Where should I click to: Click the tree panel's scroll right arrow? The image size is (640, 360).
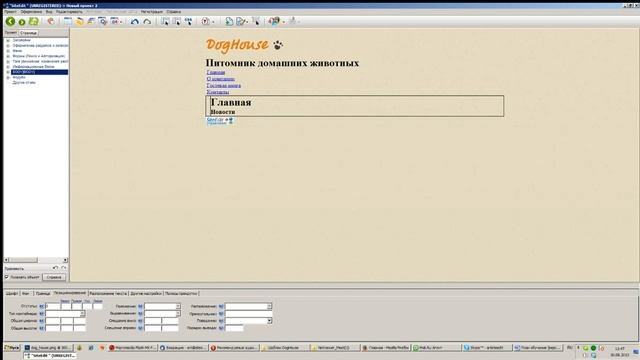65,260
